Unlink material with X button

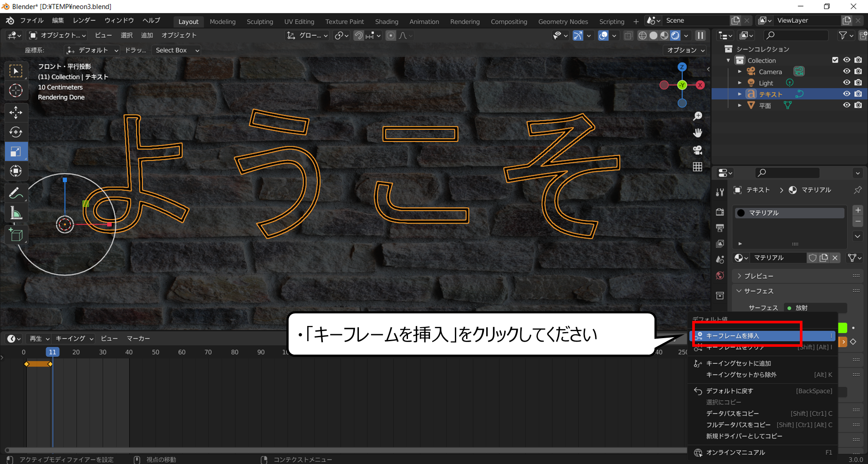(x=835, y=258)
